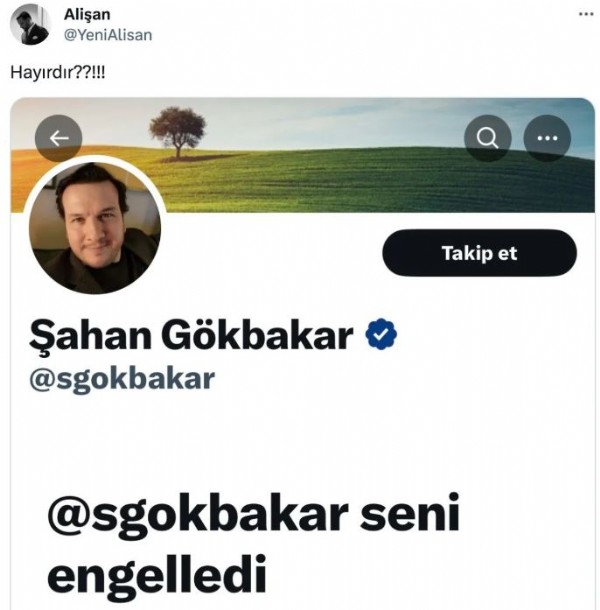
Task: Click the Takip et follow button
Action: pyautogui.click(x=479, y=253)
